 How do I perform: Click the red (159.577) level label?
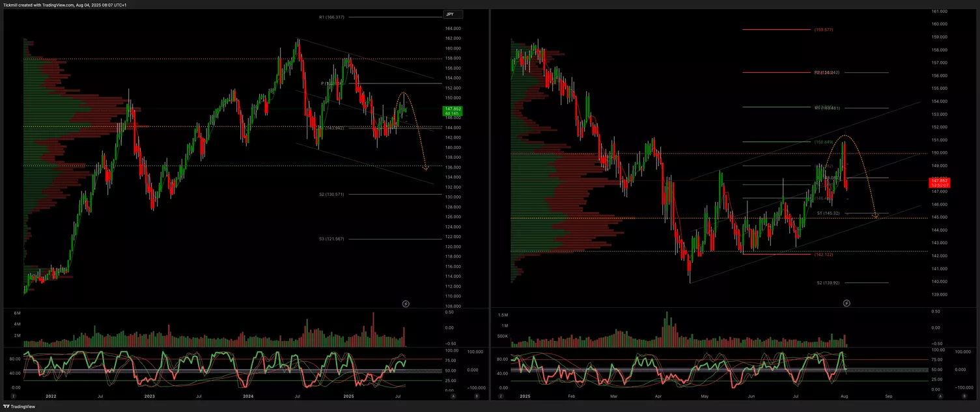click(823, 30)
